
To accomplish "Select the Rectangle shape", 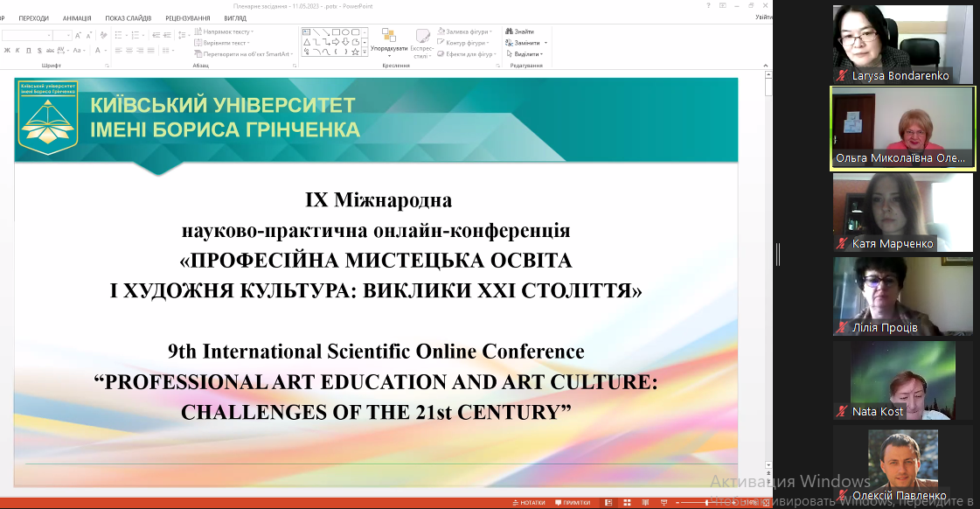I will [x=336, y=31].
